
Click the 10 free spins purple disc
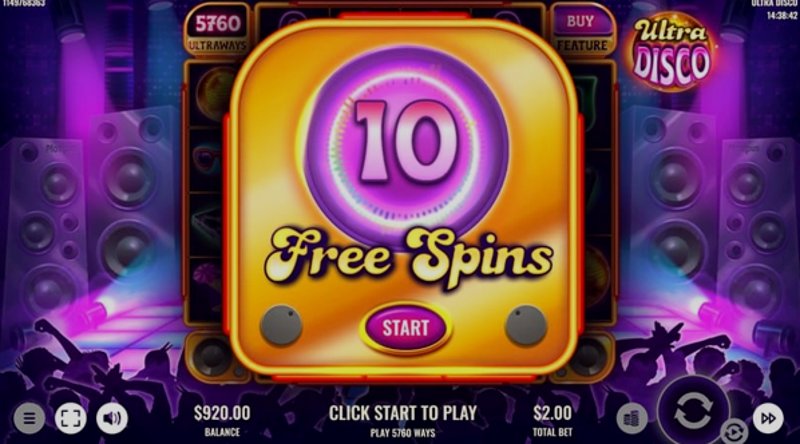pos(406,144)
